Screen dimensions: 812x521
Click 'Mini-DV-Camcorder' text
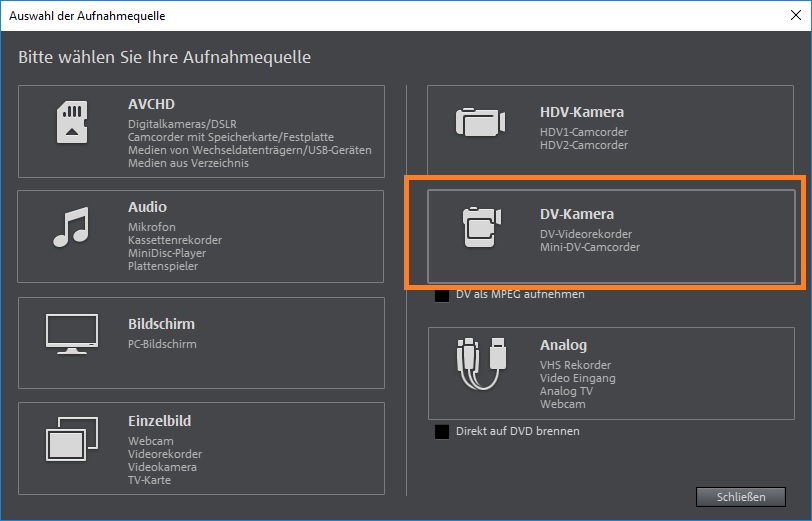[x=590, y=247]
